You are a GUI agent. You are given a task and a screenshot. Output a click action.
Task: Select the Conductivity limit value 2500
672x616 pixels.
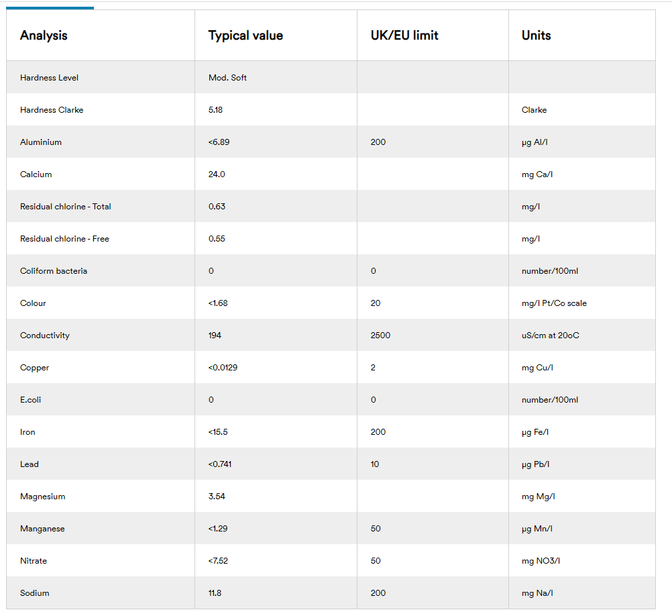pyautogui.click(x=380, y=336)
